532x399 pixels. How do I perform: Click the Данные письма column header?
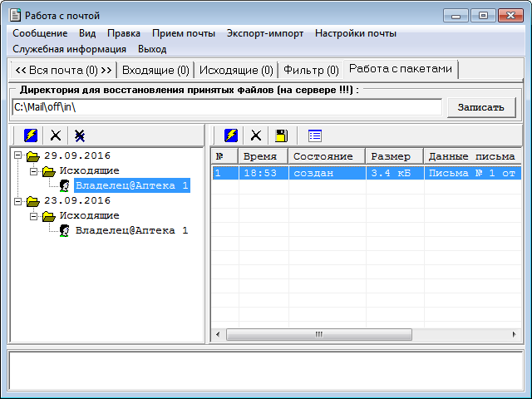tap(473, 156)
